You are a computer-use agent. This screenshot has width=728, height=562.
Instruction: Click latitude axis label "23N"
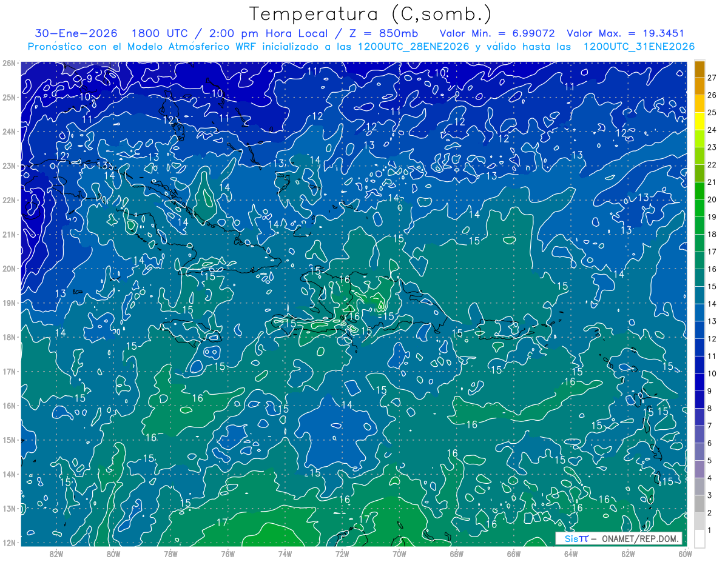click(x=9, y=166)
